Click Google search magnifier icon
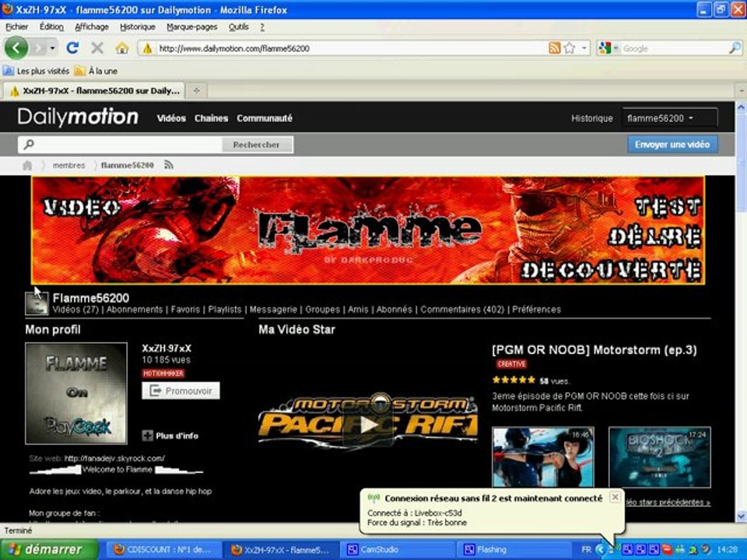This screenshot has width=747, height=560. tap(735, 48)
